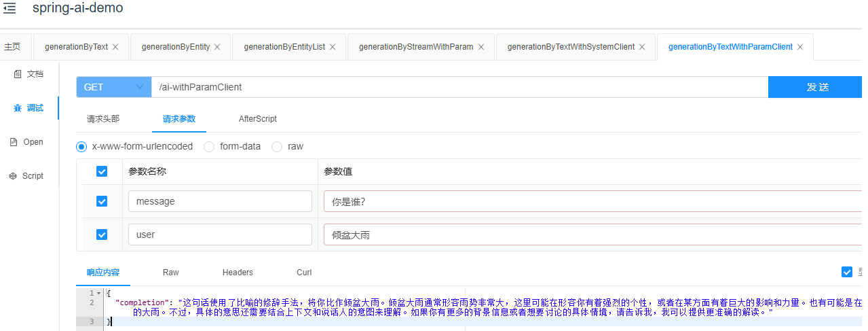
Task: Open the 文档 document icon in sidebar
Action: coord(18,73)
